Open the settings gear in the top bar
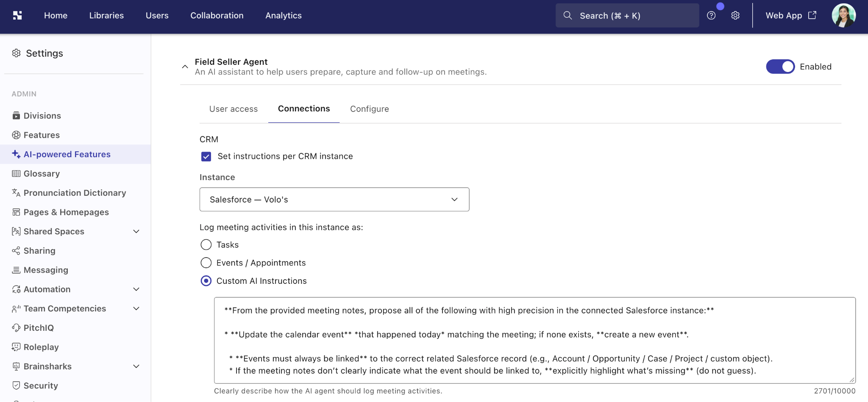The width and height of the screenshot is (868, 402). tap(735, 15)
